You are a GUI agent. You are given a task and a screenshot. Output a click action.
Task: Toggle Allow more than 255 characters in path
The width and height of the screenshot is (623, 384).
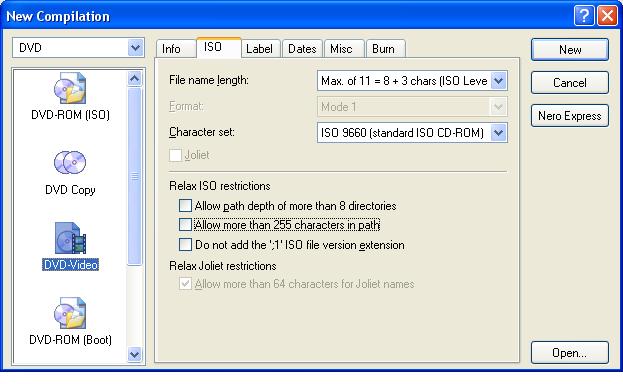tap(185, 225)
